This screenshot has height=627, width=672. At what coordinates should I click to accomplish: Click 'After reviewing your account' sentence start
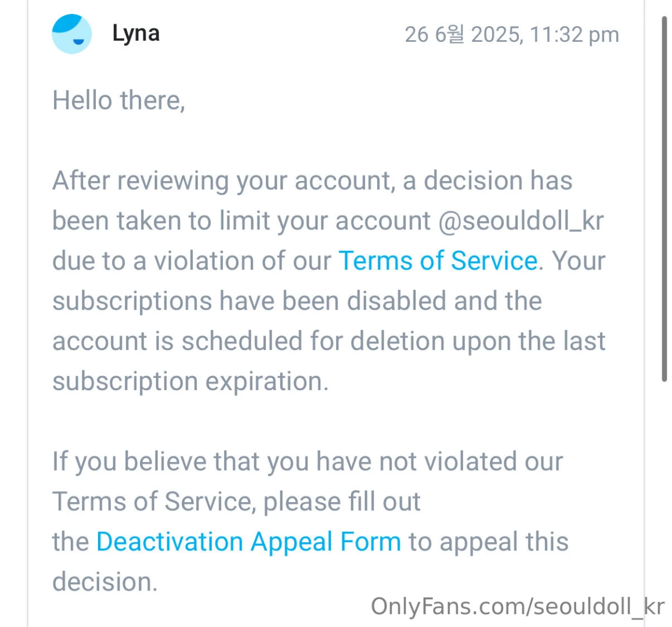[223, 180]
